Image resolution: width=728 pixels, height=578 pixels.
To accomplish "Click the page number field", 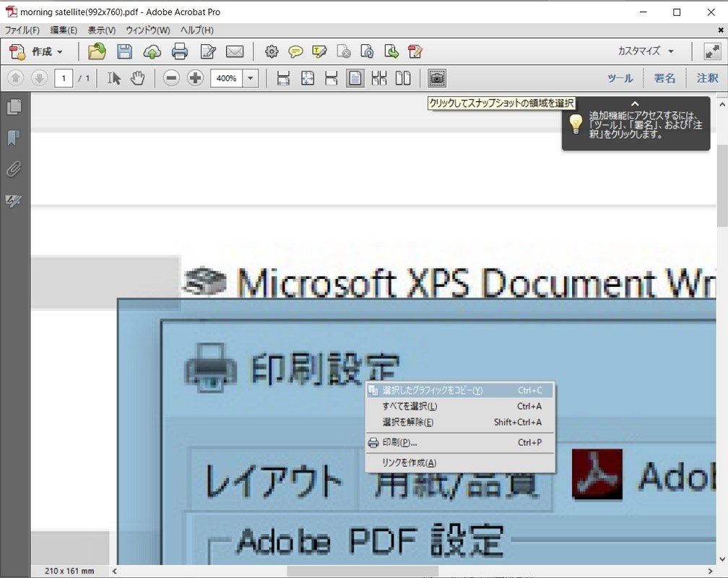I will tap(64, 78).
